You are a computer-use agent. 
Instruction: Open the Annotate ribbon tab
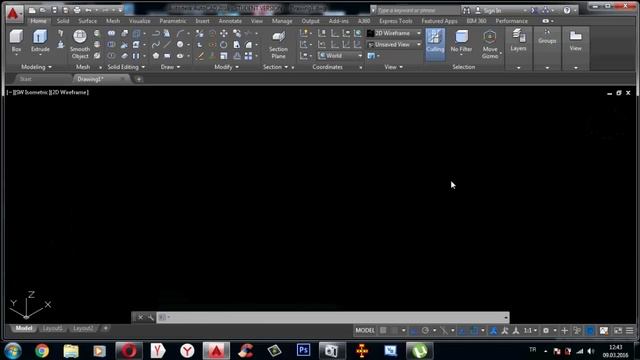point(230,21)
